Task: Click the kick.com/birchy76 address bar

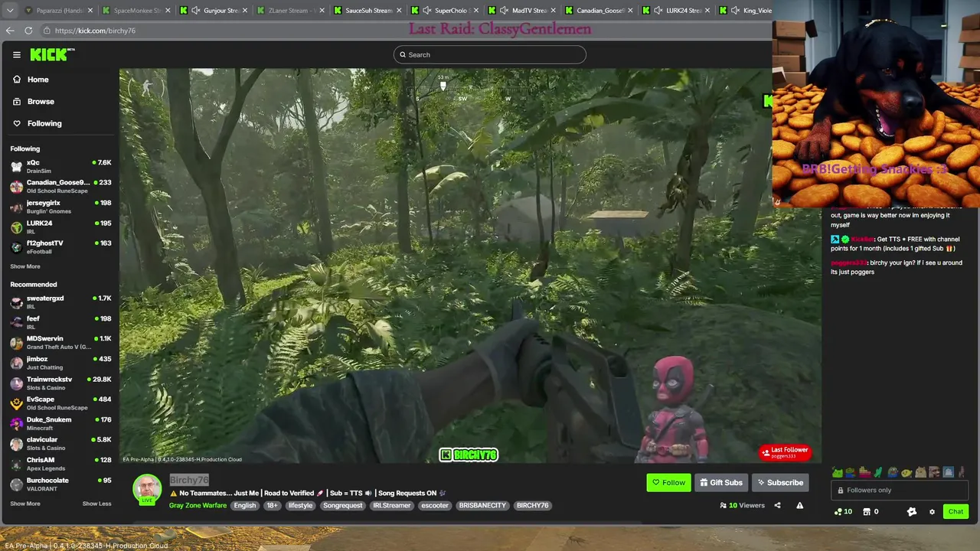Action: pyautogui.click(x=95, y=31)
